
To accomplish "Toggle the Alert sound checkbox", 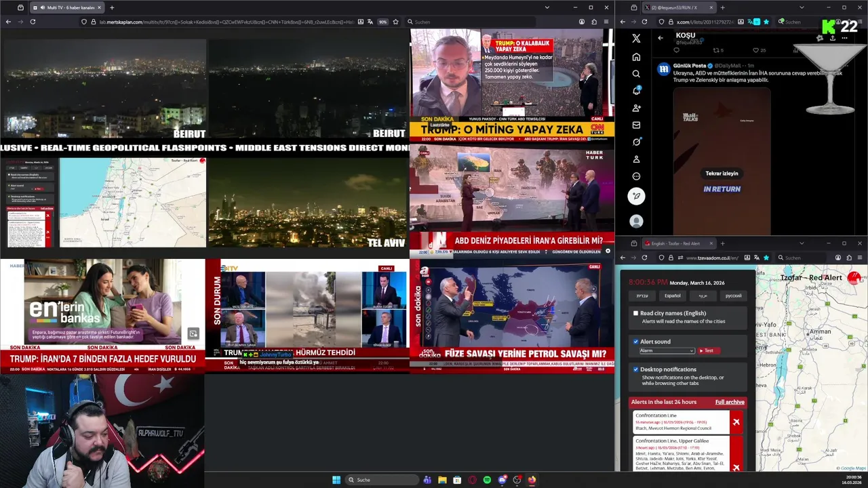I will 635,342.
